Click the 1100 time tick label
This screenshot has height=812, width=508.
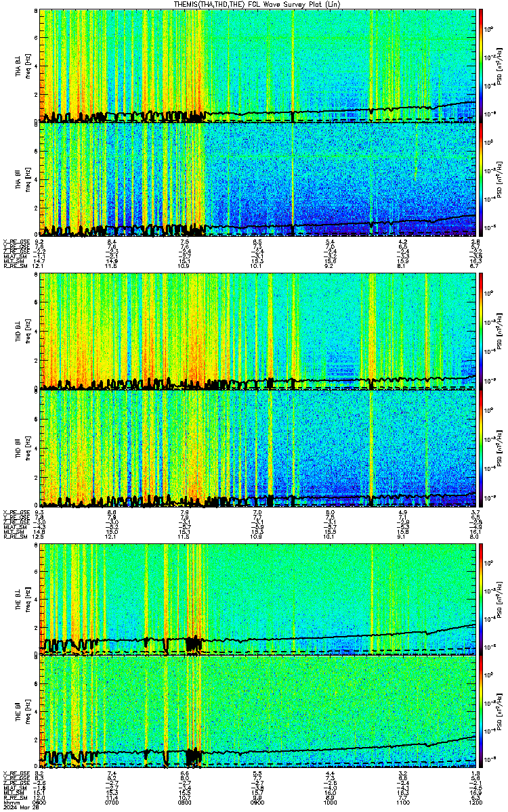[x=402, y=803]
